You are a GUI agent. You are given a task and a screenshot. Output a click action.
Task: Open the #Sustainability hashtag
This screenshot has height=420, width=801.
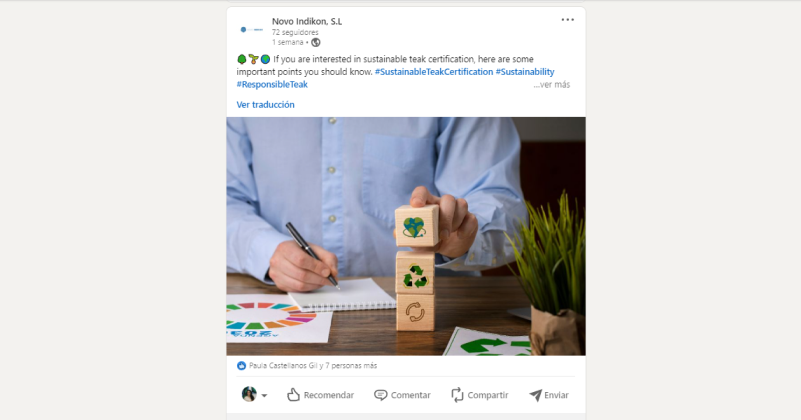pos(525,72)
